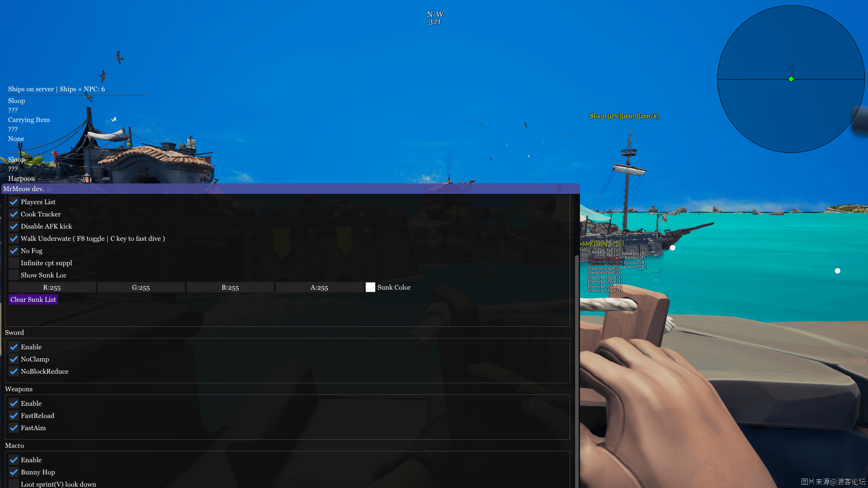
Task: Click the N-W compass direction indicator
Action: 434,14
